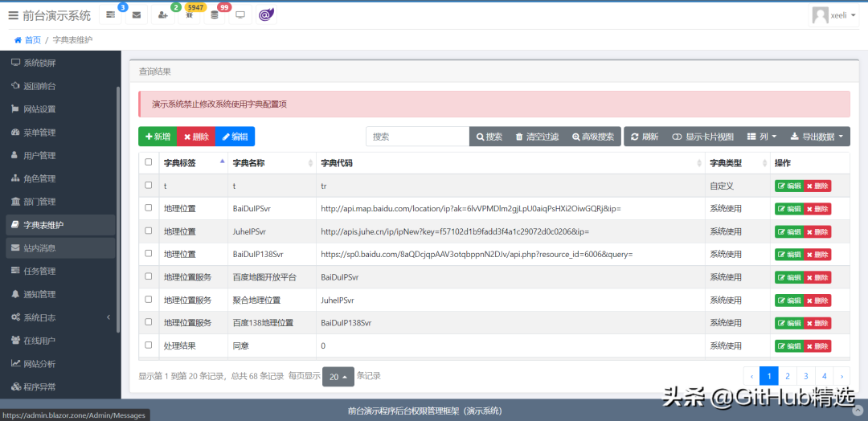Check the 聚合地理位置 row checkbox

click(x=149, y=299)
